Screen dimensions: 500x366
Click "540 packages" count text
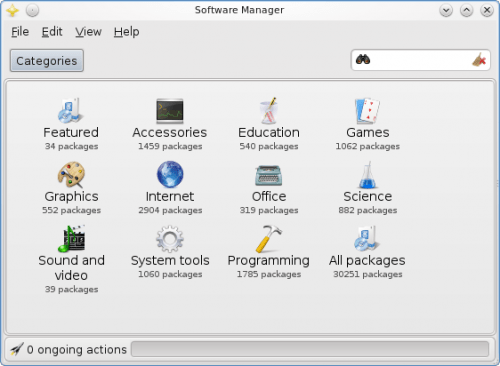[269, 146]
